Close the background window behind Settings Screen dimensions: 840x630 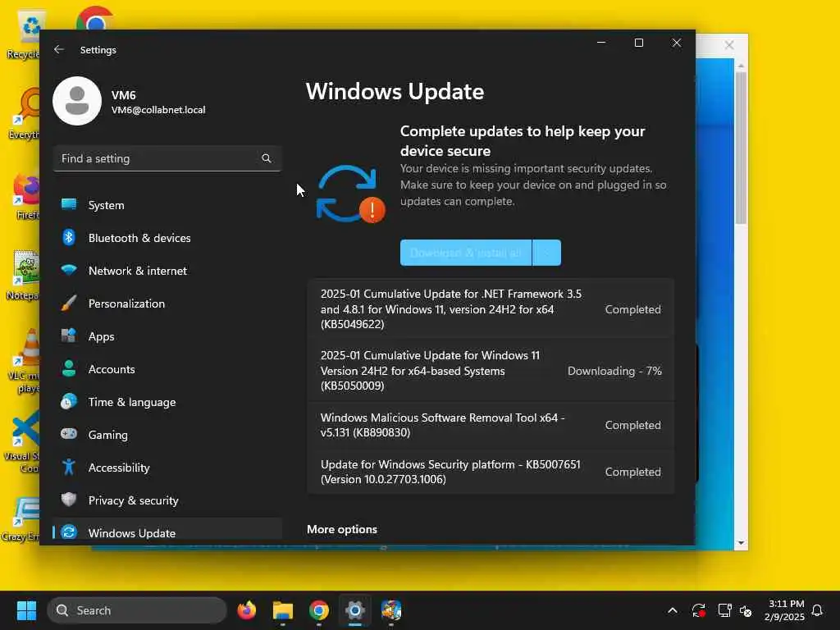(x=729, y=44)
